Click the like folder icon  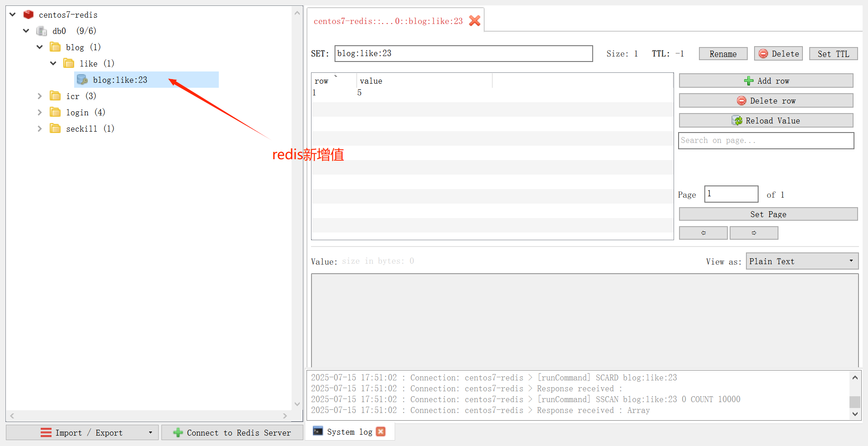[69, 63]
